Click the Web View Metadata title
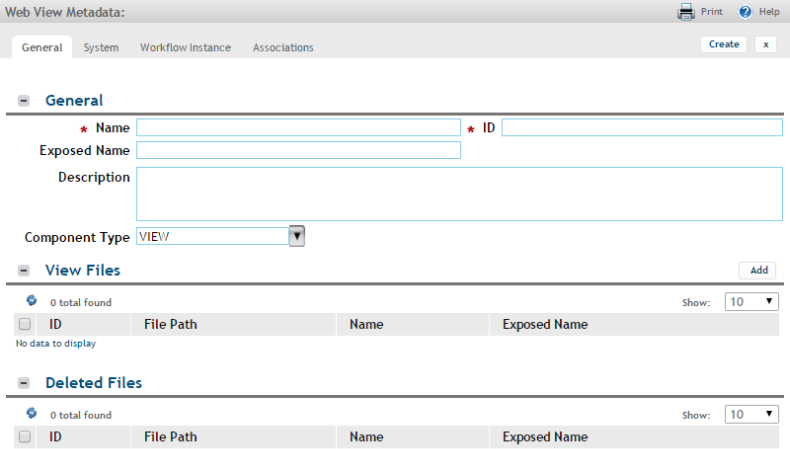Viewport: 790px width, 449px height. (x=64, y=12)
